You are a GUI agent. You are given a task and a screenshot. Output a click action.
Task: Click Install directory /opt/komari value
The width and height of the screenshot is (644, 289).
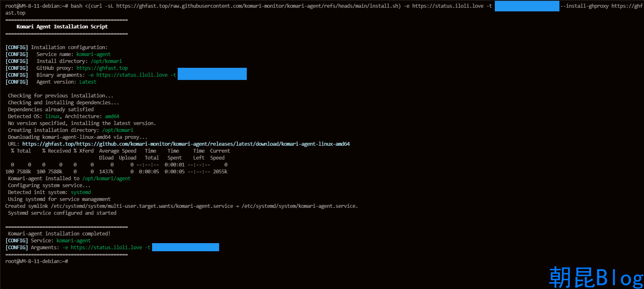coord(106,61)
